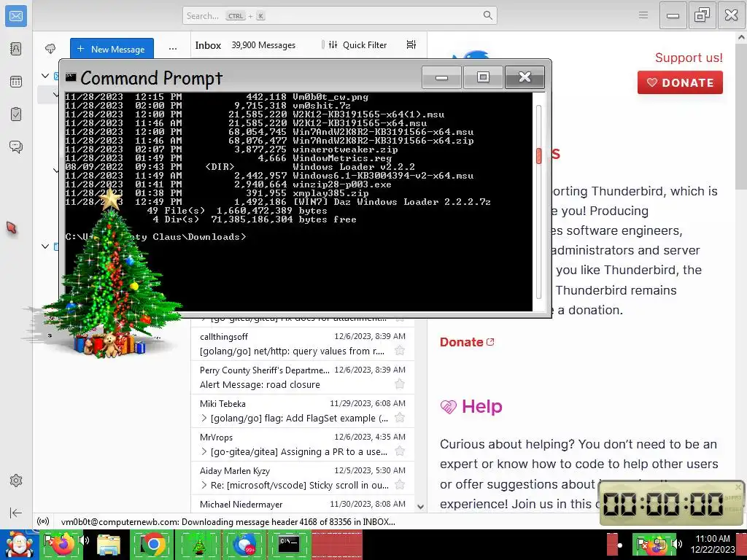
Task: Minimize the Command Prompt window
Action: click(x=441, y=77)
